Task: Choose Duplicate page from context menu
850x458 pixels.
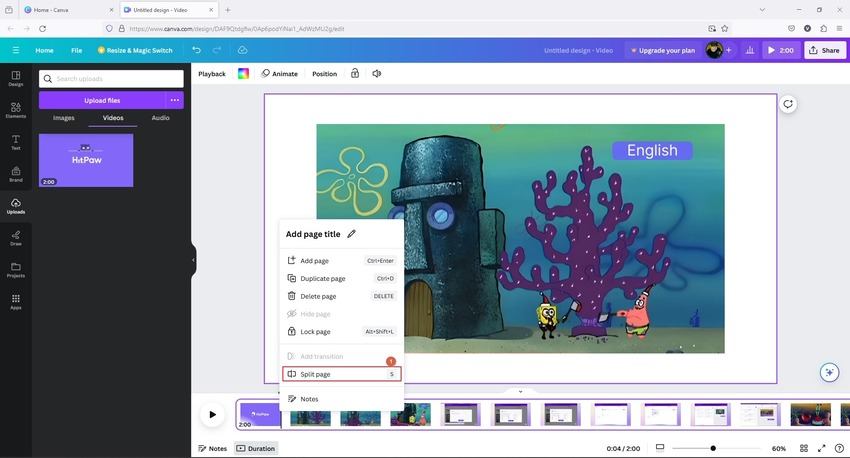Action: tap(342, 279)
